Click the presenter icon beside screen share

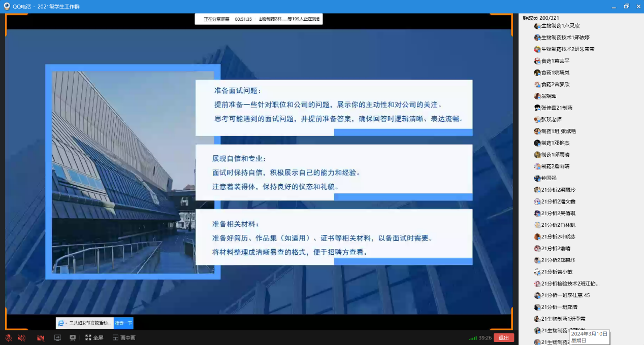pos(73,338)
